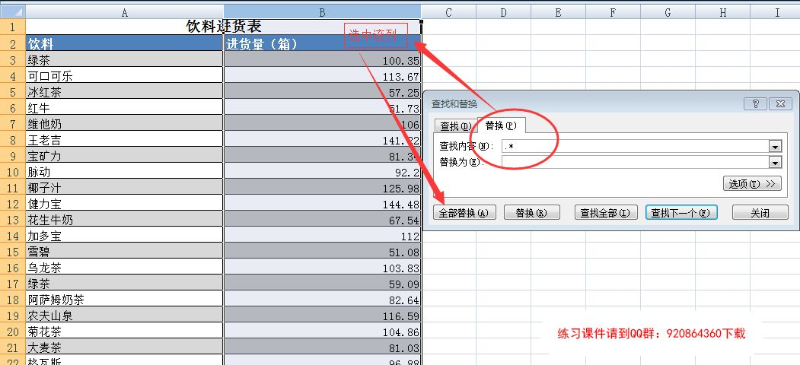Expand options with the 选项 >> button
Viewport: 800px width, 365px height.
point(752,184)
